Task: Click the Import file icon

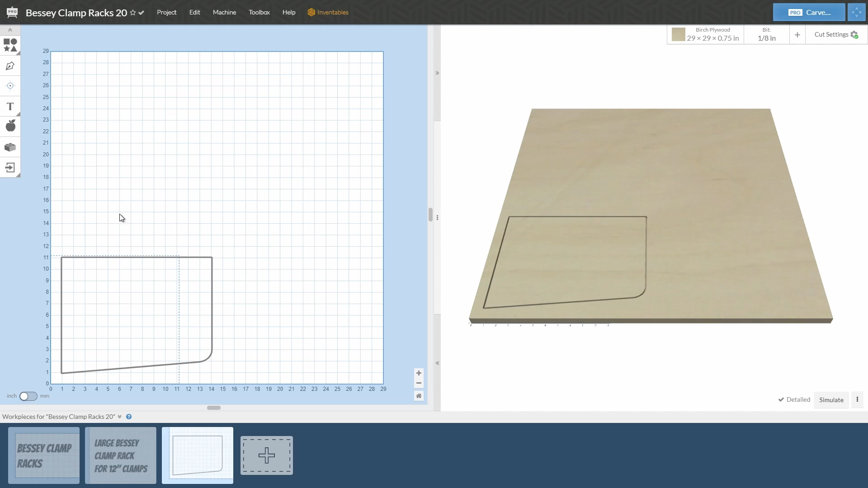Action: [x=10, y=168]
